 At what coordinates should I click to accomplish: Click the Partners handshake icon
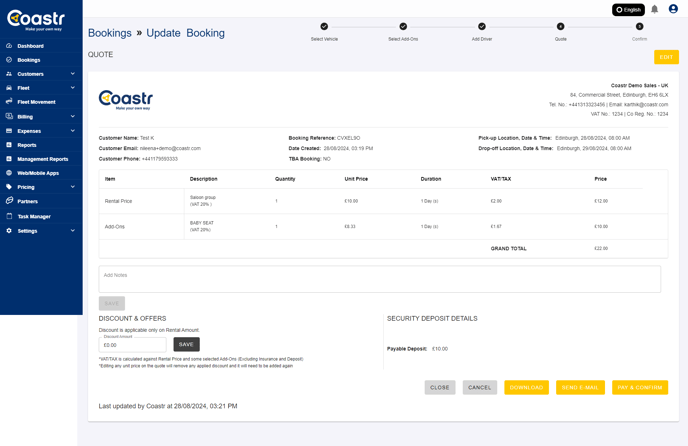tap(9, 201)
